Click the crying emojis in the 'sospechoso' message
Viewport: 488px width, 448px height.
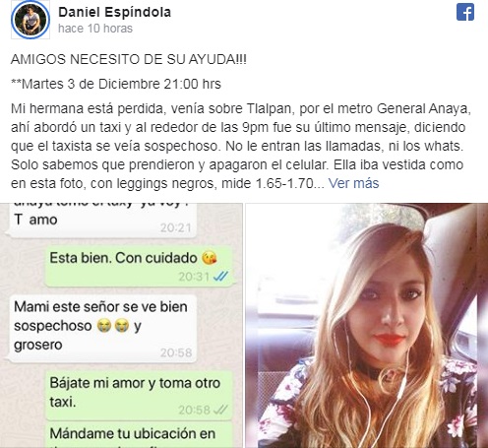(x=113, y=326)
